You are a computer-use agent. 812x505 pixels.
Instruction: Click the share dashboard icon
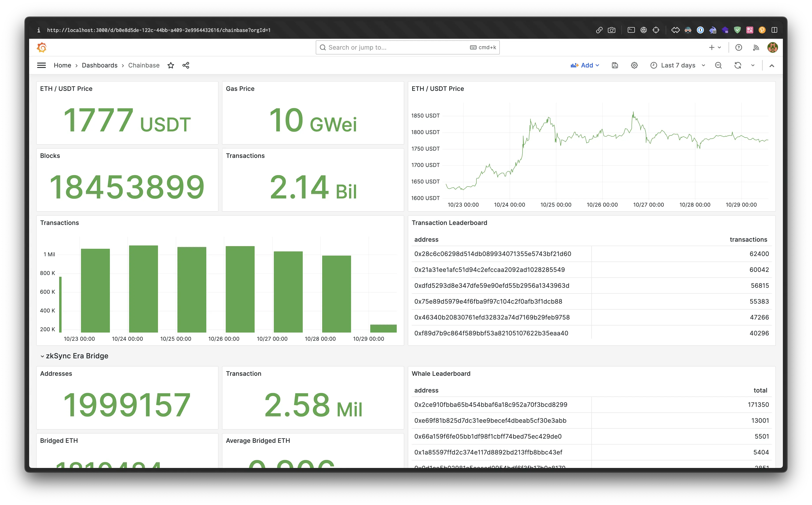pos(186,65)
